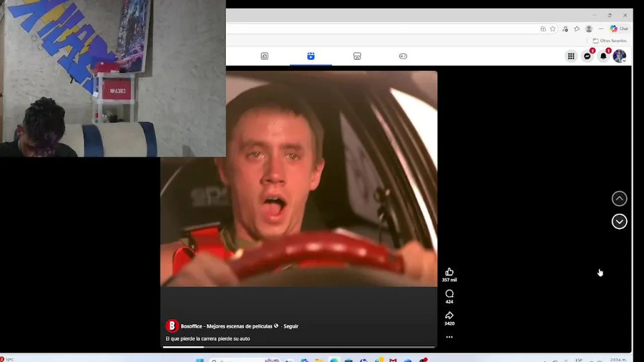Image resolution: width=644 pixels, height=362 pixels.
Task: Open account menu via profile picture
Action: pos(619,56)
